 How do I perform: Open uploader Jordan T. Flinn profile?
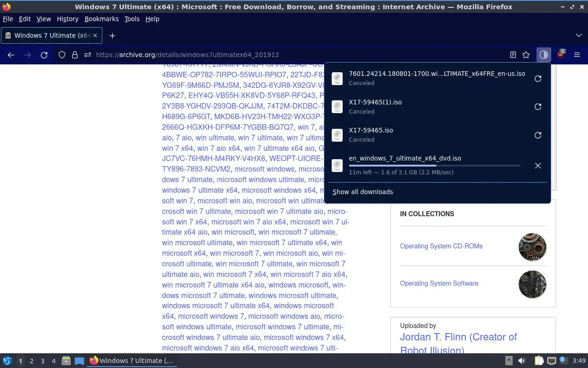(x=458, y=344)
